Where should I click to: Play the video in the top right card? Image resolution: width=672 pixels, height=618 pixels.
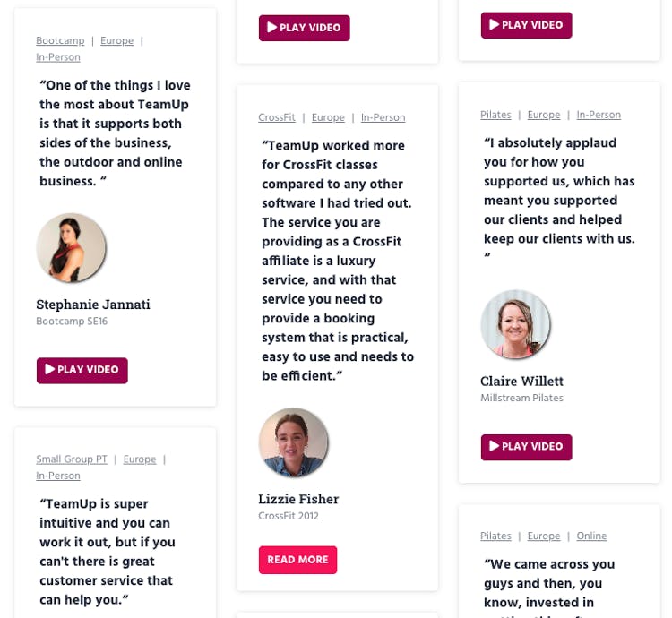(526, 25)
